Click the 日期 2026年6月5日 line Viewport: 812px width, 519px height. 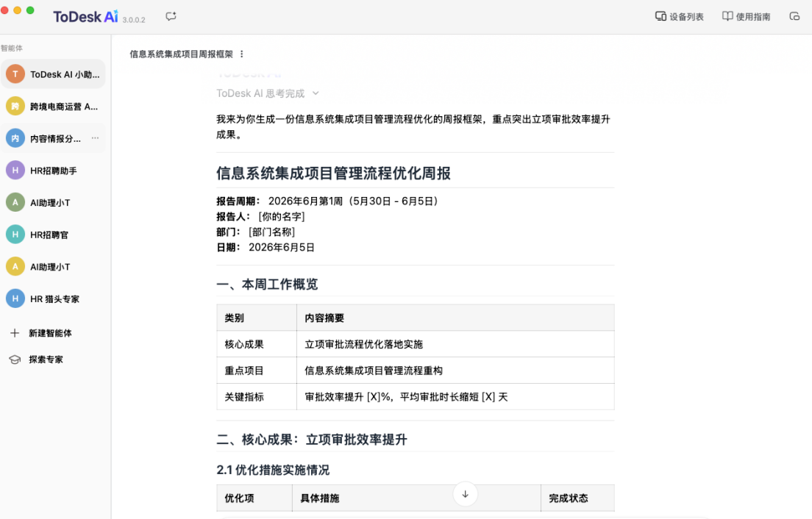pyautogui.click(x=266, y=248)
